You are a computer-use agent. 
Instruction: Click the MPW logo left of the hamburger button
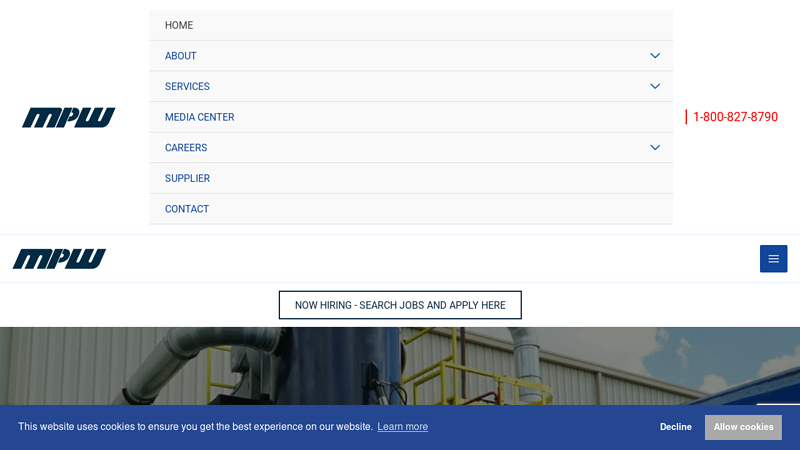[59, 259]
